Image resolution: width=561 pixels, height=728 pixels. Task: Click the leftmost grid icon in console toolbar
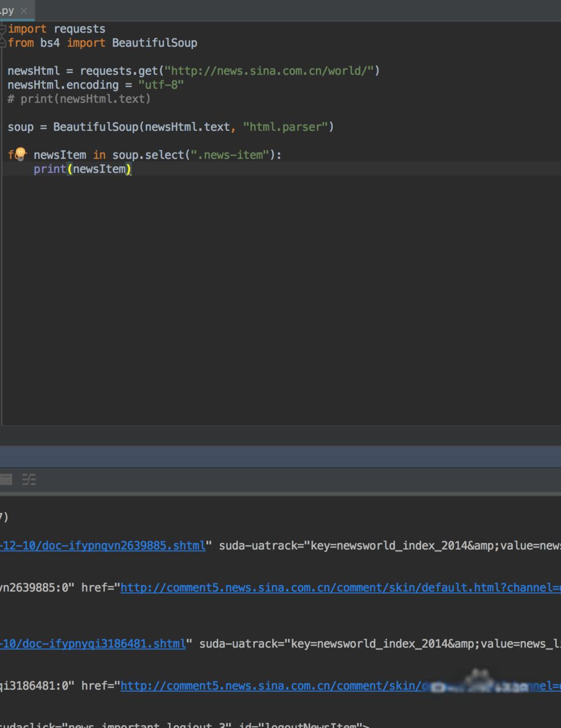click(6, 480)
